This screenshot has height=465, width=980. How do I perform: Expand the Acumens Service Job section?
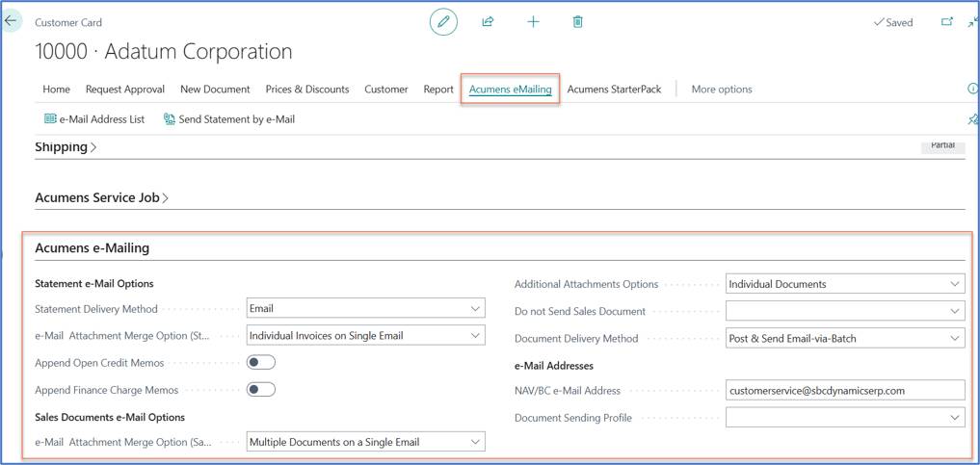(x=102, y=198)
